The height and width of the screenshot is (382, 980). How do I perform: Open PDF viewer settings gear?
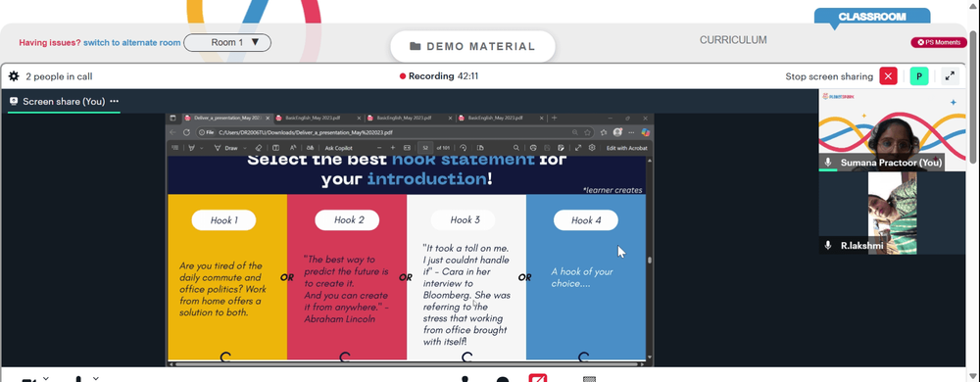click(592, 148)
